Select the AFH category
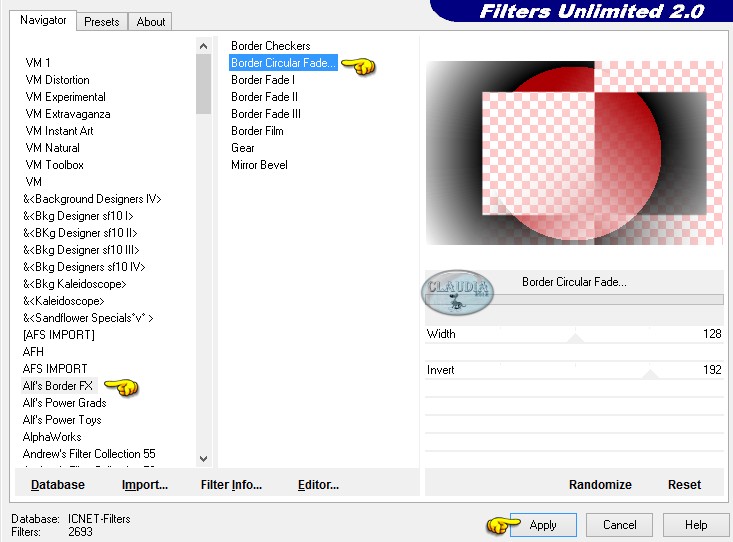Screen dimensions: 733x542 pyautogui.click(x=33, y=352)
